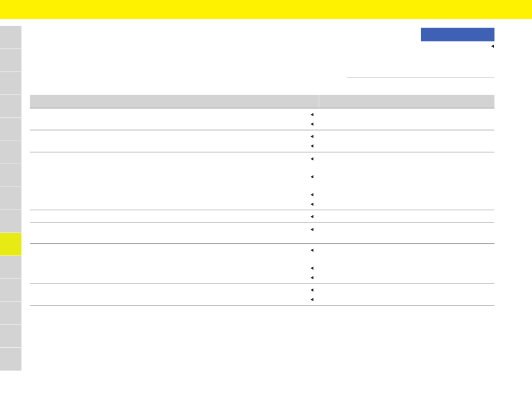Click the second triangle arrow in the first table row
The width and height of the screenshot is (532, 394).
click(x=312, y=124)
